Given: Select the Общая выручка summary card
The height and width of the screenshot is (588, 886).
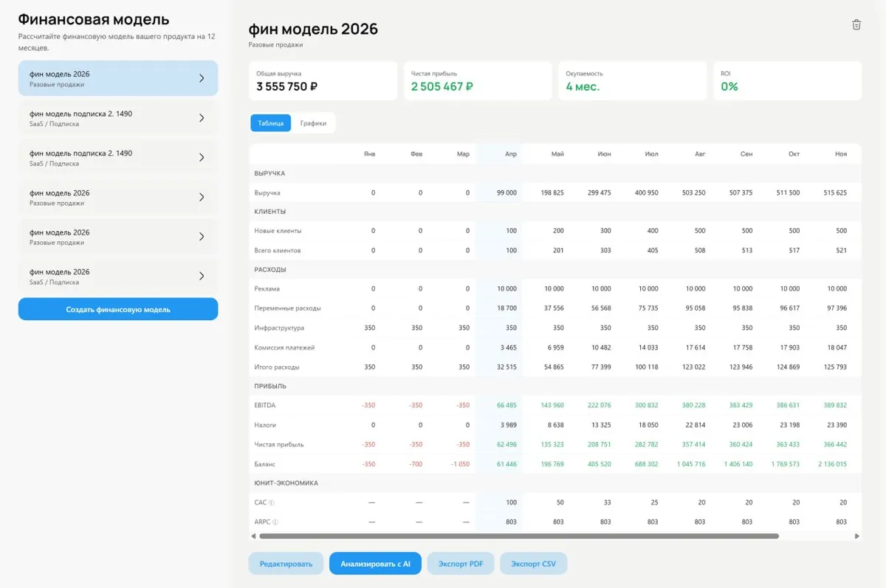Looking at the screenshot, I should (x=323, y=80).
